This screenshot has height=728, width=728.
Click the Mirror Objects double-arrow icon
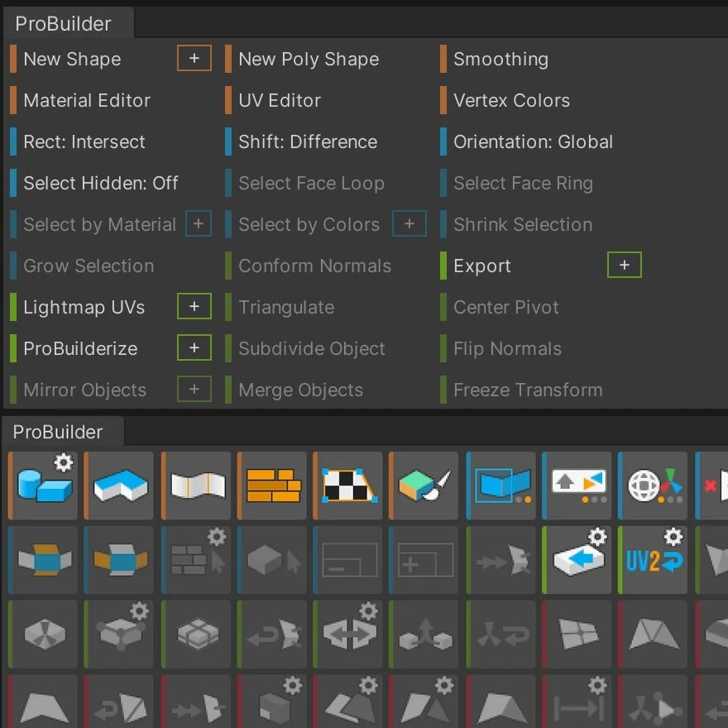tap(348, 634)
